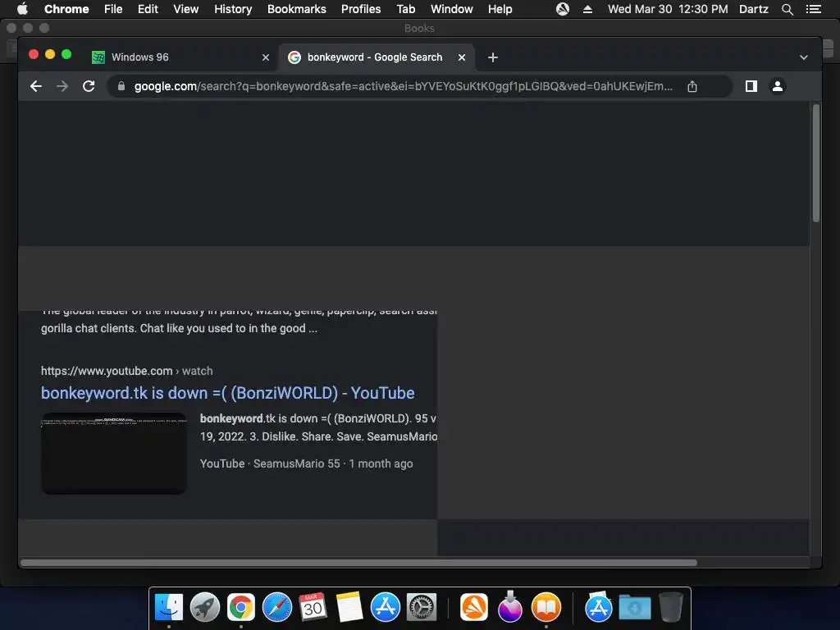Open the Bookmarks menu
The image size is (840, 630).
point(297,9)
